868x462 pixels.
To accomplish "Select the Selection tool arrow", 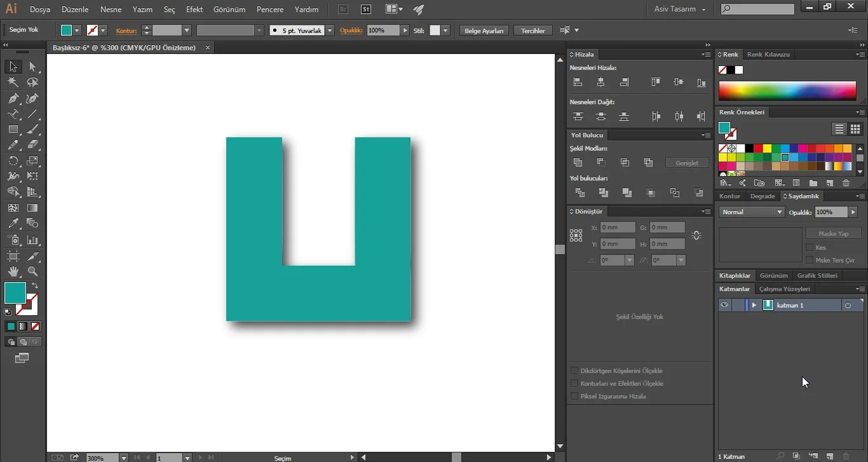I will point(13,67).
